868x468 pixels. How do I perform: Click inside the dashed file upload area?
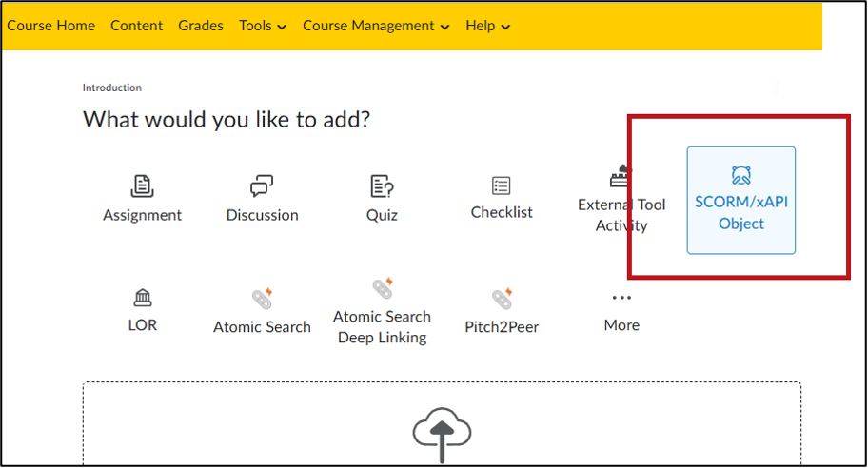442,423
